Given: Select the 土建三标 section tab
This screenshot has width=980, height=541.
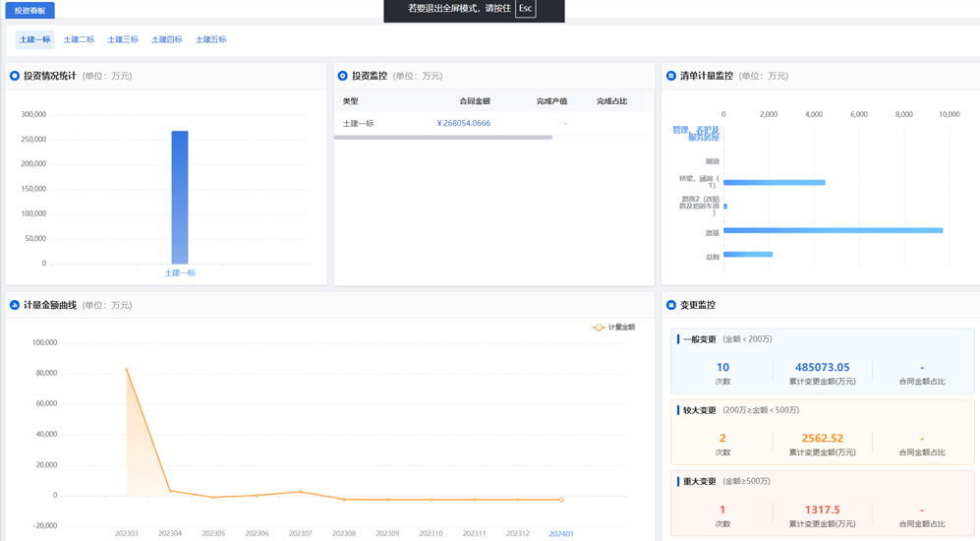Looking at the screenshot, I should (x=123, y=39).
